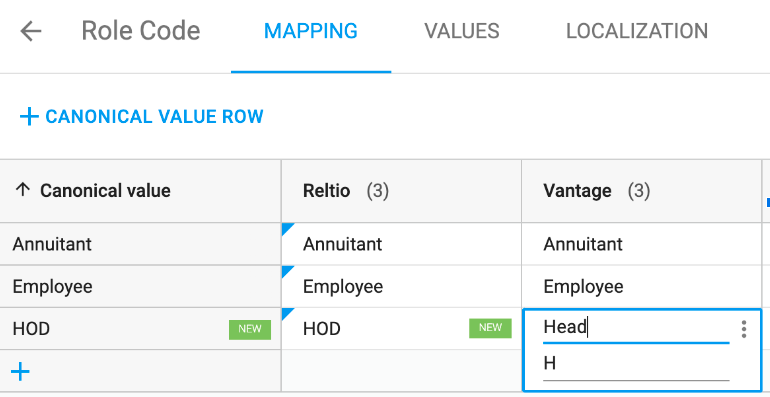The image size is (770, 397).
Task: Switch to the MAPPING tab
Action: [x=311, y=31]
